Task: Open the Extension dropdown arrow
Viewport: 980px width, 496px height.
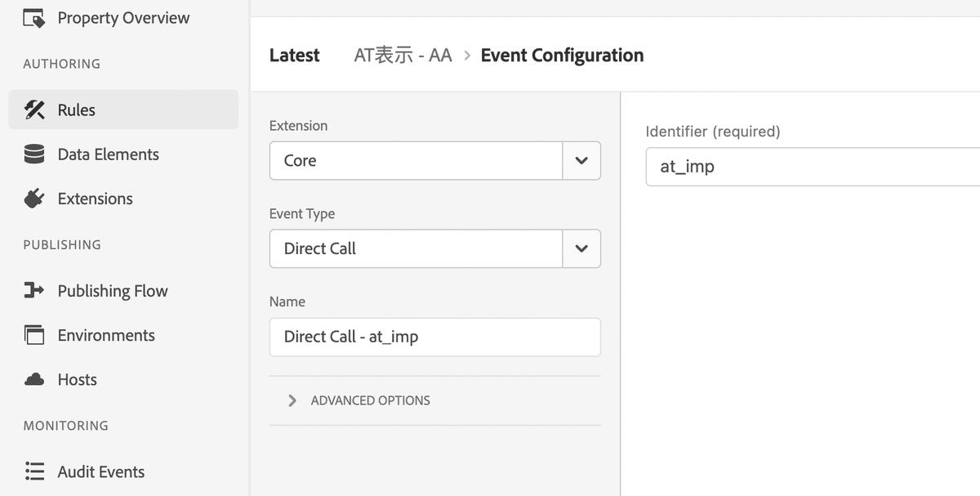Action: [x=581, y=161]
